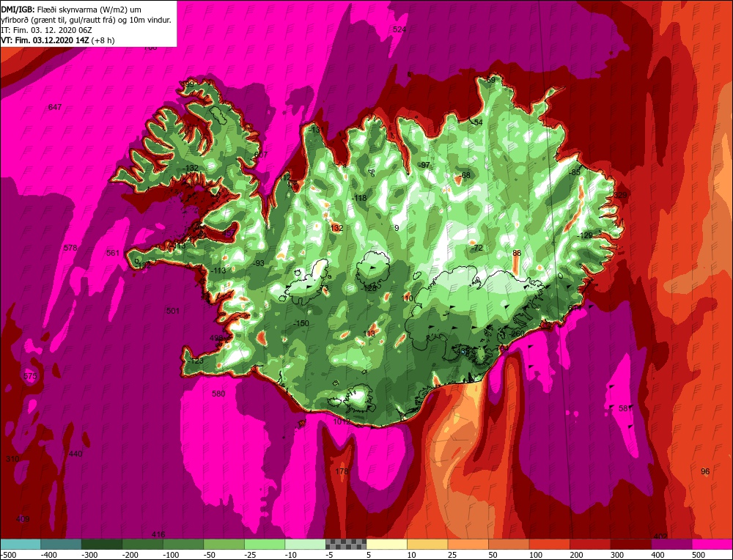The height and width of the screenshot is (560, 733).
Task: Click the map value '416'
Action: tap(158, 534)
